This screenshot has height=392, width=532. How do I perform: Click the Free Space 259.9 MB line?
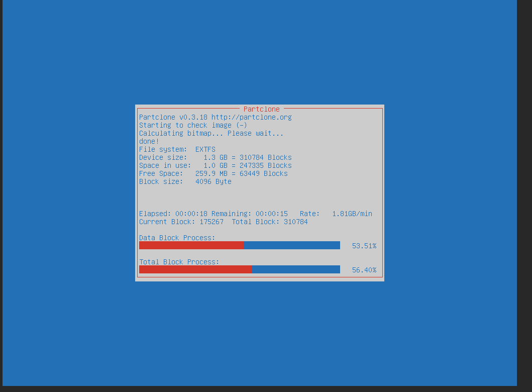pyautogui.click(x=213, y=173)
